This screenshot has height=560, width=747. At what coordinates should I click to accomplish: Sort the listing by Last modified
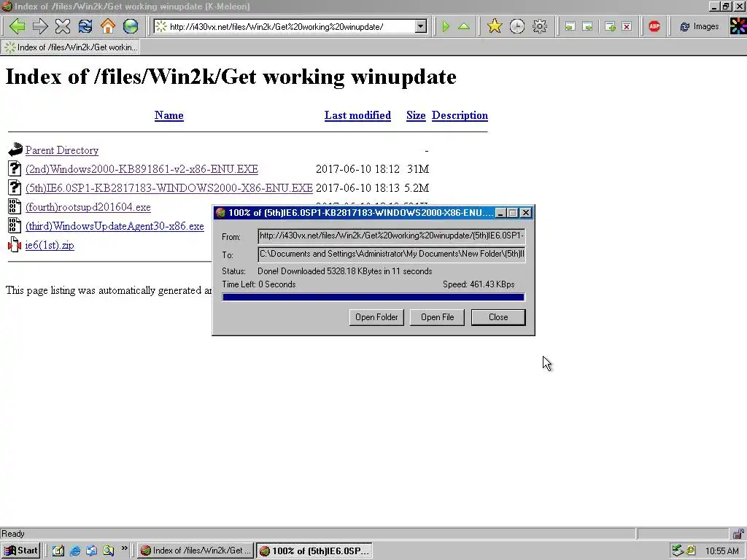click(357, 115)
